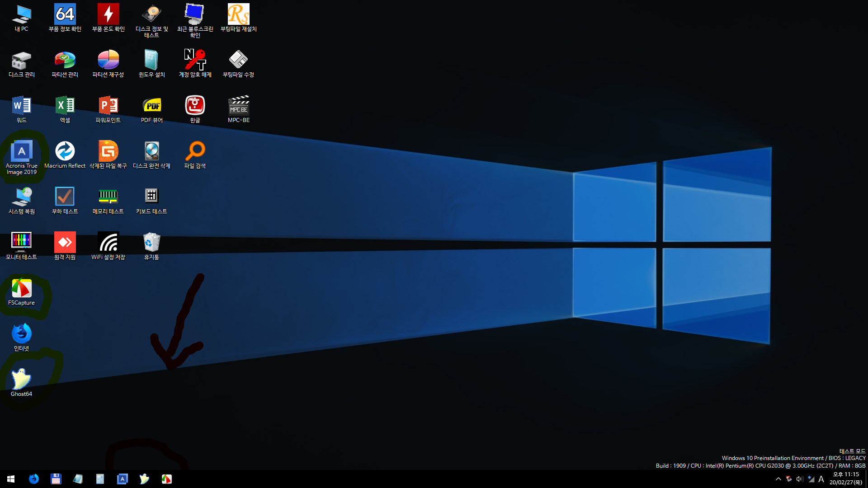
Task: Open 계정 암호 해제 icon
Action: (195, 64)
